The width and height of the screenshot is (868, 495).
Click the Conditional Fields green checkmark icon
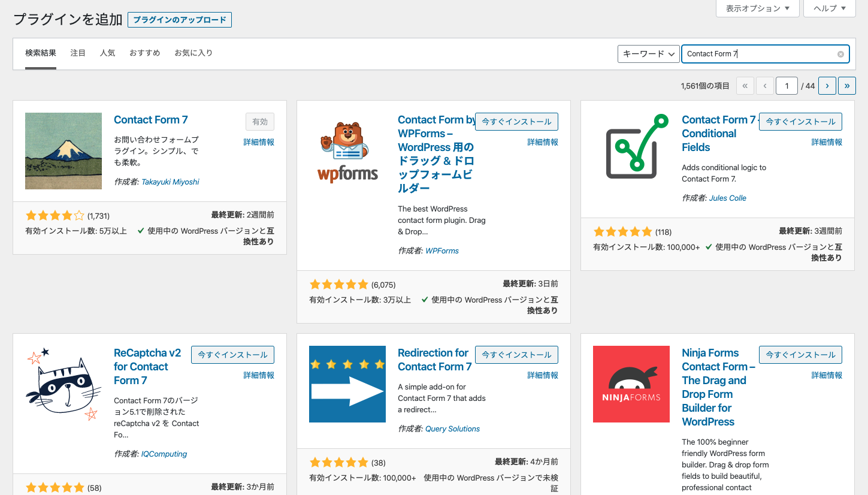point(636,144)
